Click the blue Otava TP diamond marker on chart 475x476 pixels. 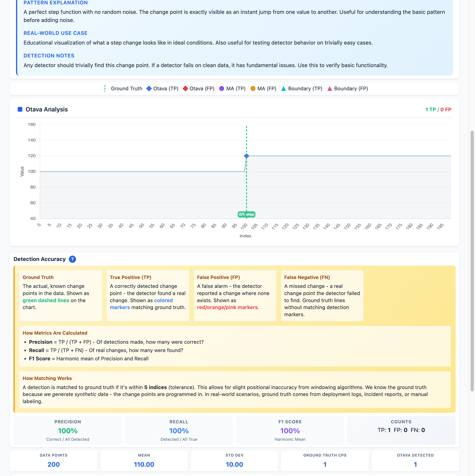pyautogui.click(x=246, y=156)
